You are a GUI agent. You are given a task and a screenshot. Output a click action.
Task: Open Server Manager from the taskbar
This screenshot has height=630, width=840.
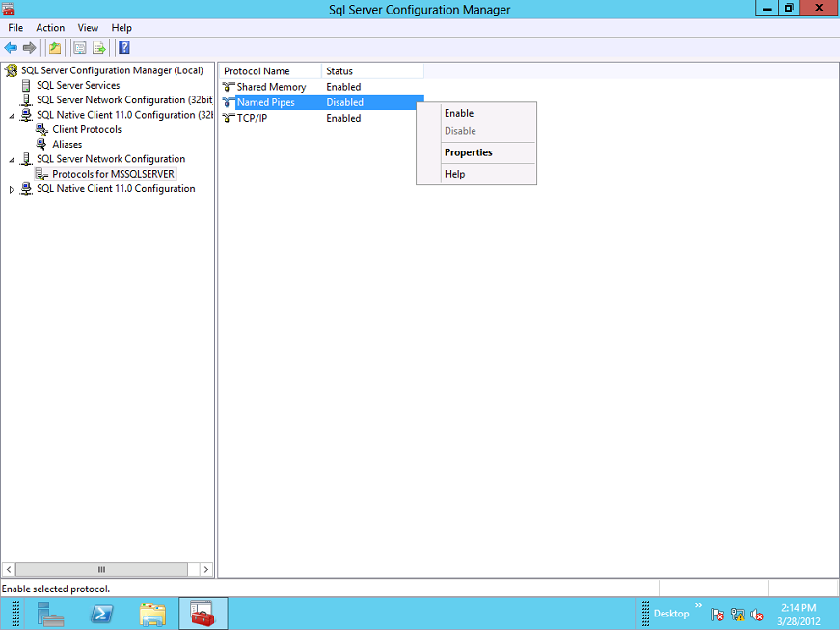point(50,614)
